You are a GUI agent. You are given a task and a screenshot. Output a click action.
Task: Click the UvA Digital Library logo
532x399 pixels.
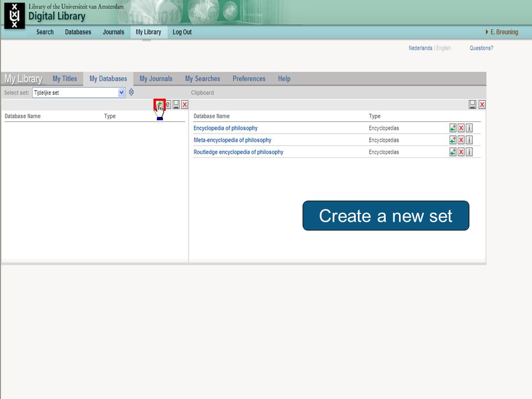click(x=14, y=16)
